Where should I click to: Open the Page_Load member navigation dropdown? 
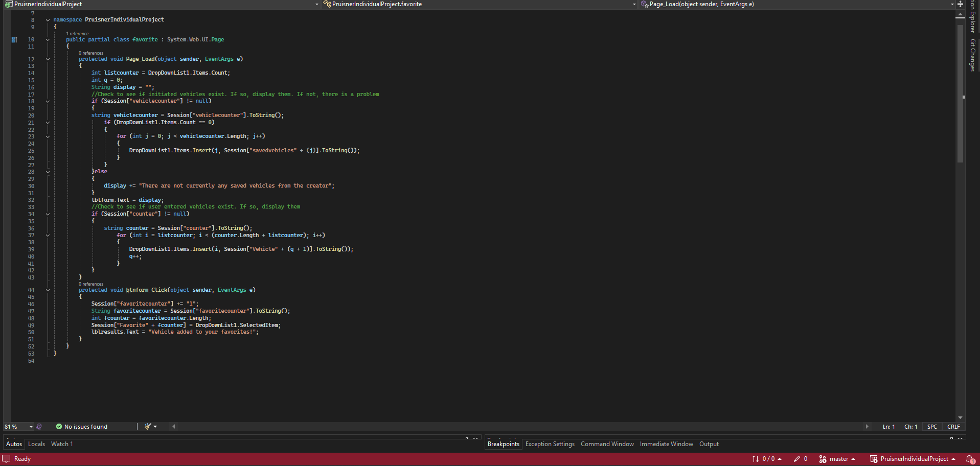[x=797, y=4]
